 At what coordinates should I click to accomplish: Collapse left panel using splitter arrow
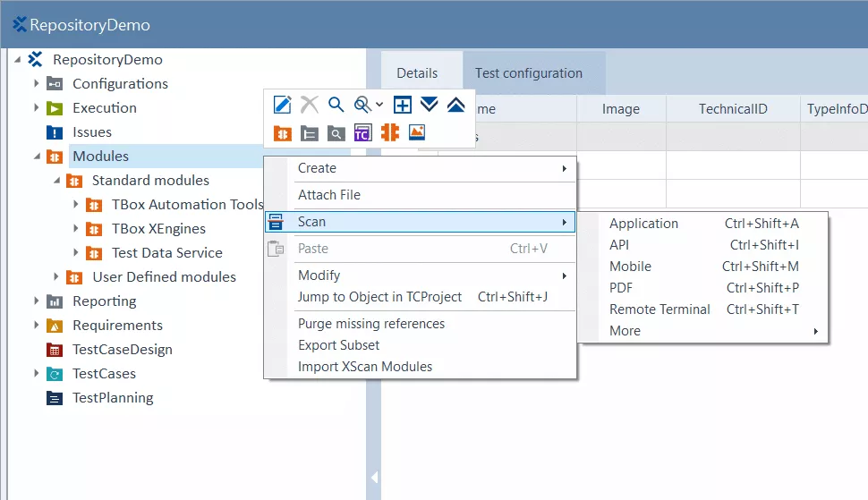[x=374, y=478]
